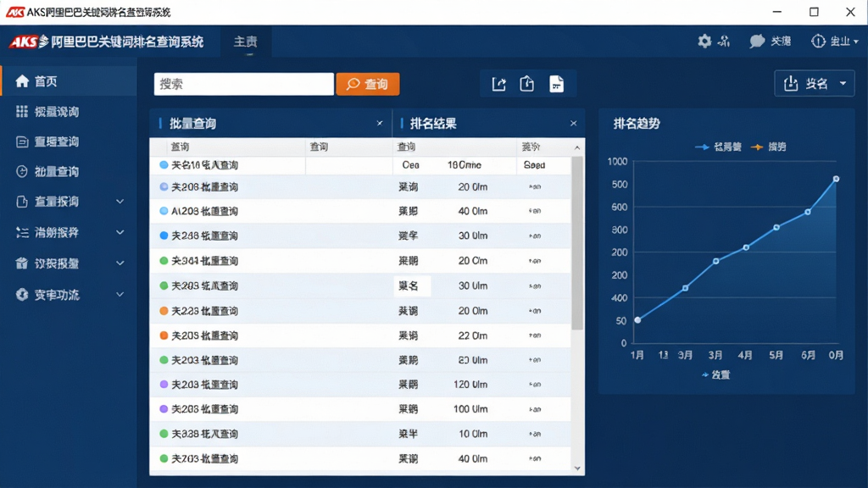Toggle the blue series in chart legend
The image size is (868, 488).
coord(718,147)
